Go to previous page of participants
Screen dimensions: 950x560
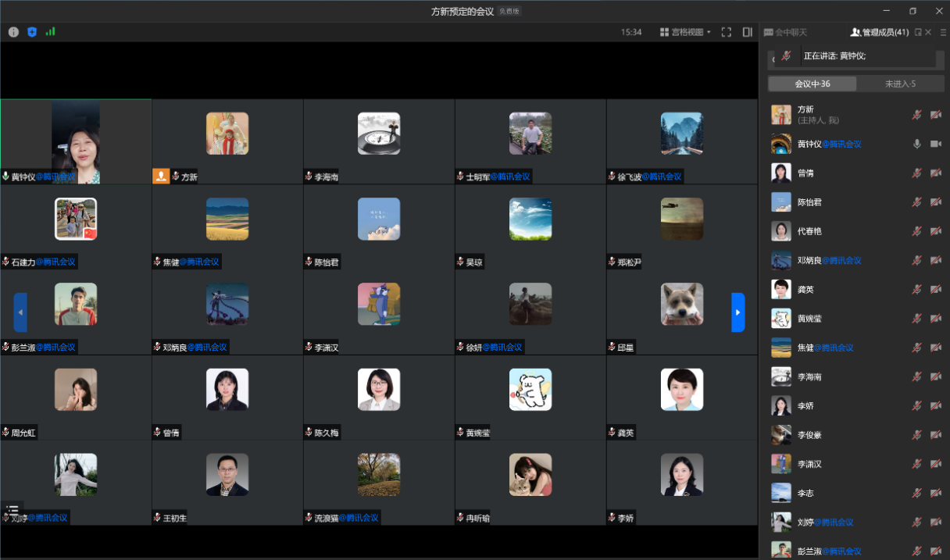pos(20,312)
